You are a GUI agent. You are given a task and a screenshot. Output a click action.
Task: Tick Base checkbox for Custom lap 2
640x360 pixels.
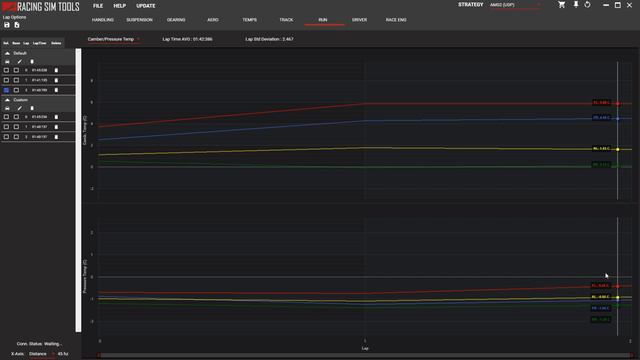[x=16, y=137]
